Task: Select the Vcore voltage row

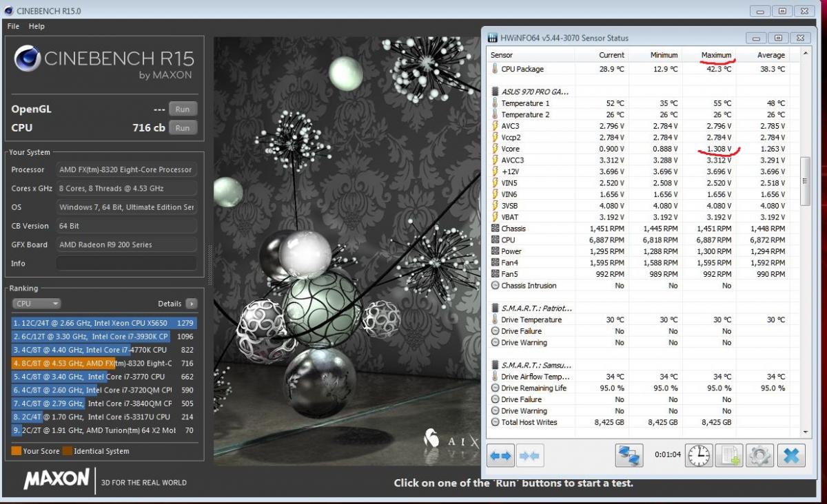Action: coord(639,149)
